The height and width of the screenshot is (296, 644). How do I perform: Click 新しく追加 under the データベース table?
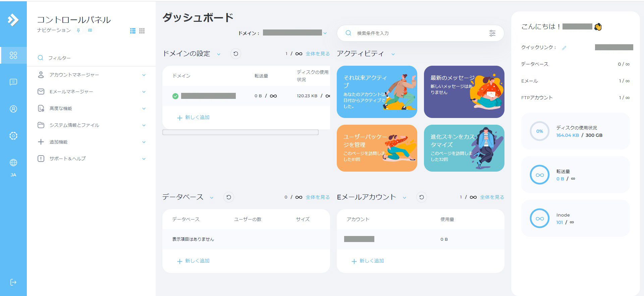194,261
